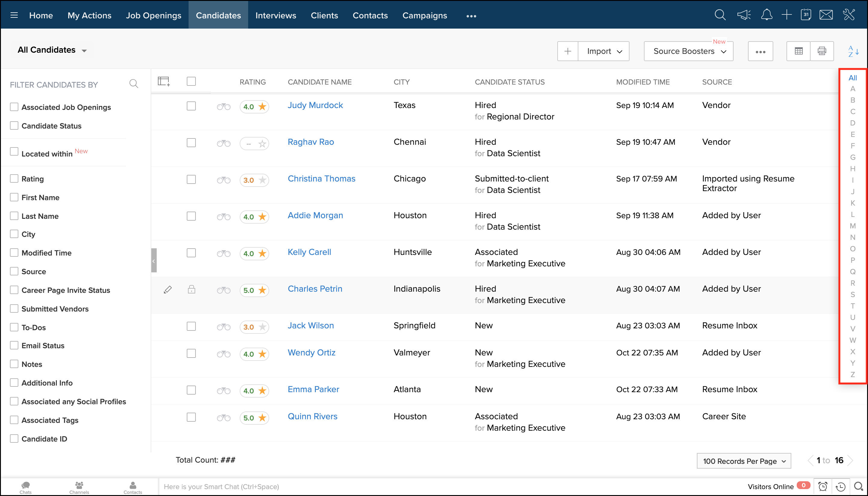Switch to the Job Openings tab
Image resolution: width=868 pixels, height=496 pixels.
(153, 15)
